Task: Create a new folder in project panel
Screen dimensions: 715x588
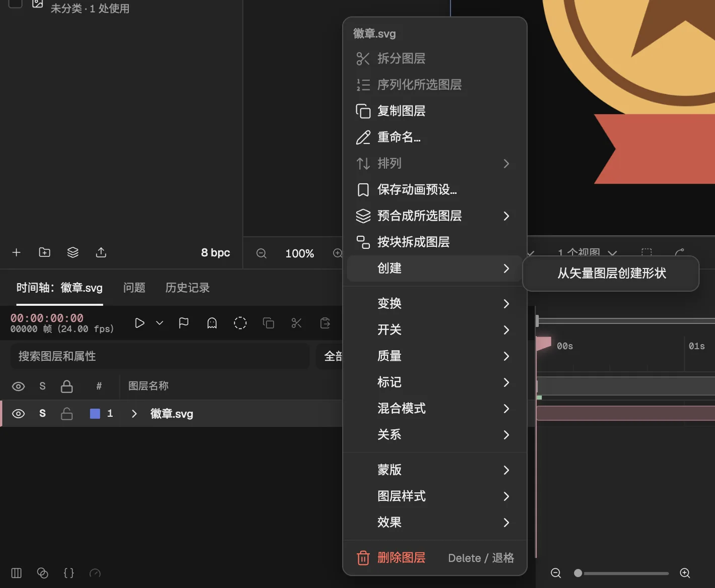Action: (44, 252)
